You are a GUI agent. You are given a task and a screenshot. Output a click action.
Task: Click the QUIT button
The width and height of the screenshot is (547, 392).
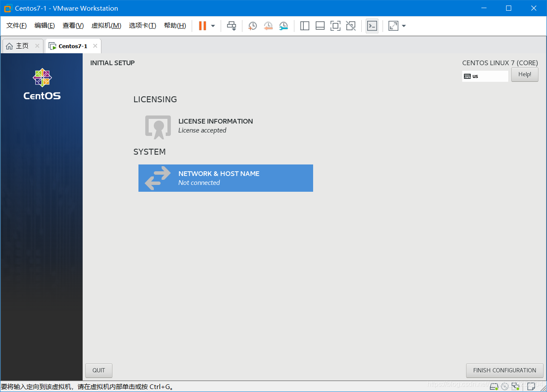coord(99,370)
